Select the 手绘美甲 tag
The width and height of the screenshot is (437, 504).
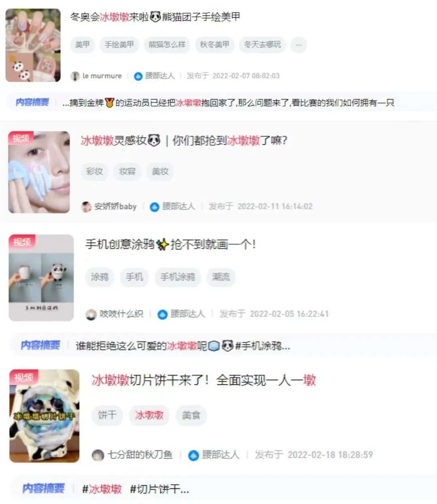pyautogui.click(x=119, y=45)
